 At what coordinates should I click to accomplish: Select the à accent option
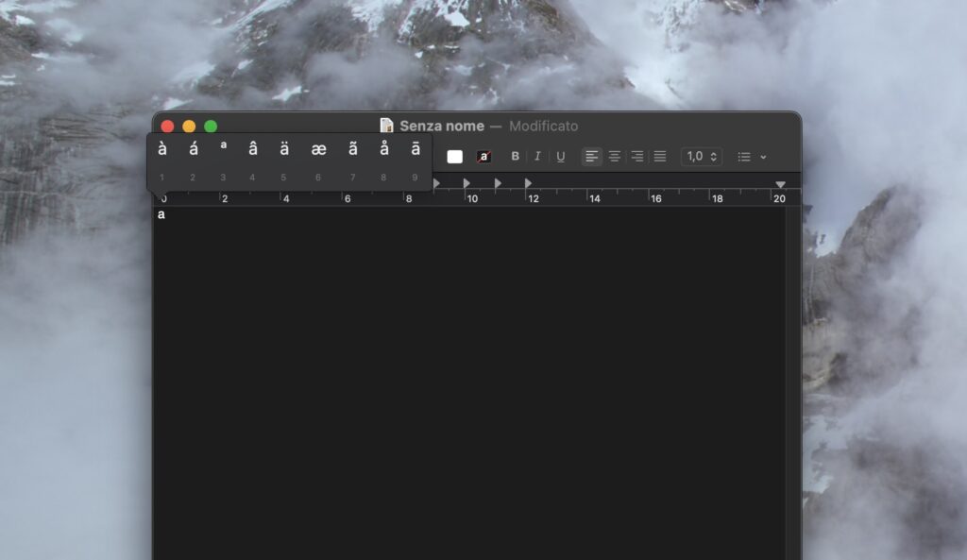point(162,149)
